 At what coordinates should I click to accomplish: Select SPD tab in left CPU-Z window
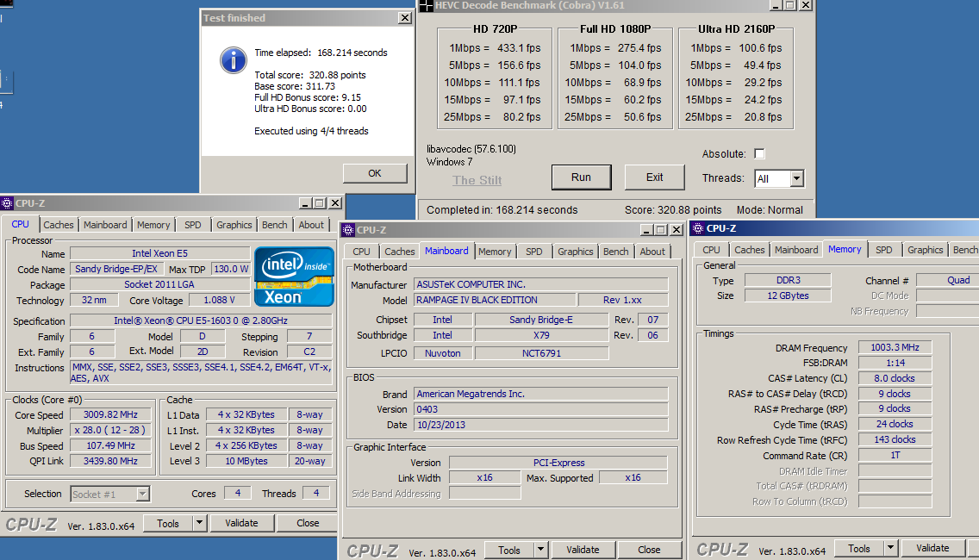(193, 225)
